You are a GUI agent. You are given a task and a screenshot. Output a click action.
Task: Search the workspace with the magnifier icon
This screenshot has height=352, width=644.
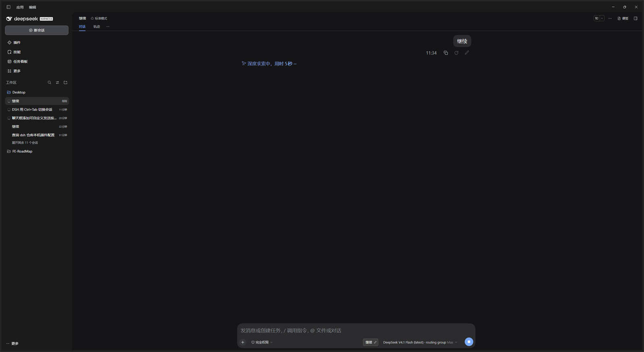(x=50, y=83)
